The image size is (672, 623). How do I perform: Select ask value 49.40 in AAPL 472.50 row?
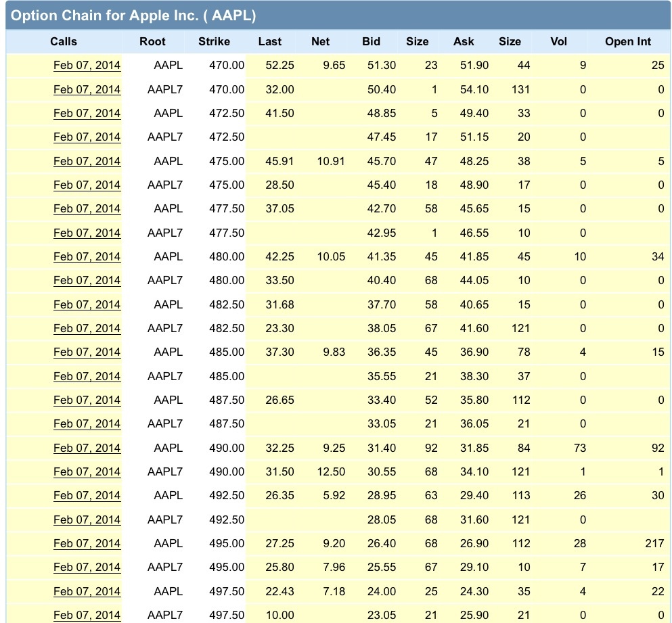pyautogui.click(x=474, y=114)
